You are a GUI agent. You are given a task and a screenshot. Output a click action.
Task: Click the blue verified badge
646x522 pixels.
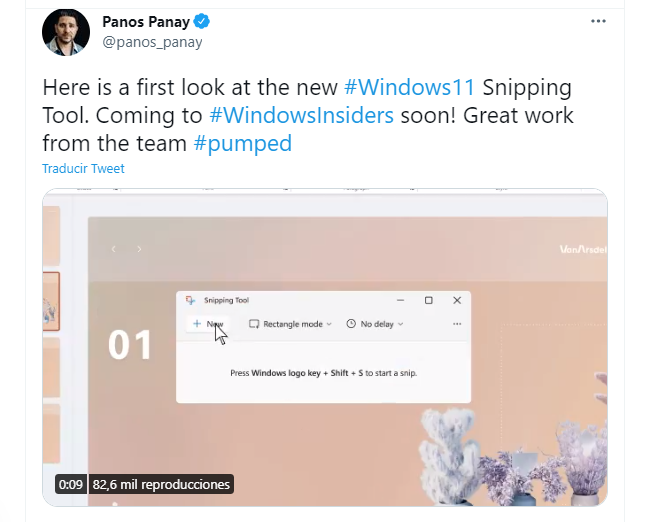coord(201,21)
